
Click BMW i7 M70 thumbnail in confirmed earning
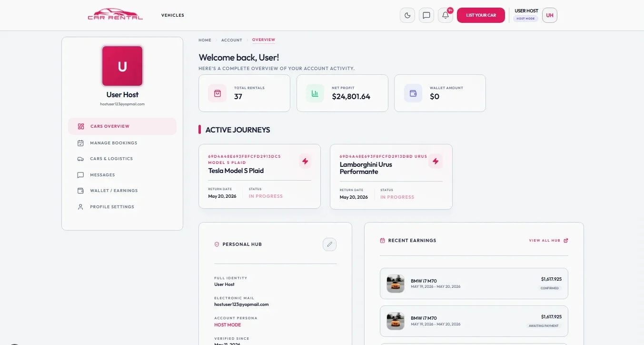(396, 284)
